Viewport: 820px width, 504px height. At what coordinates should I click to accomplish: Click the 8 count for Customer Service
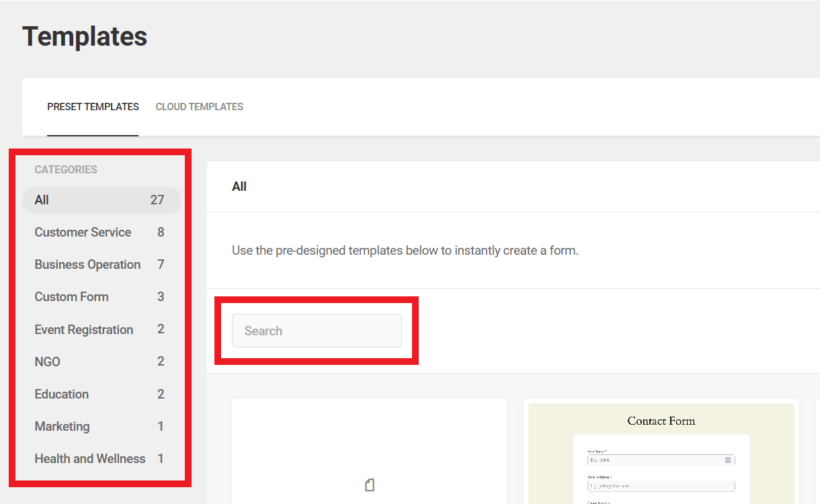(x=161, y=233)
